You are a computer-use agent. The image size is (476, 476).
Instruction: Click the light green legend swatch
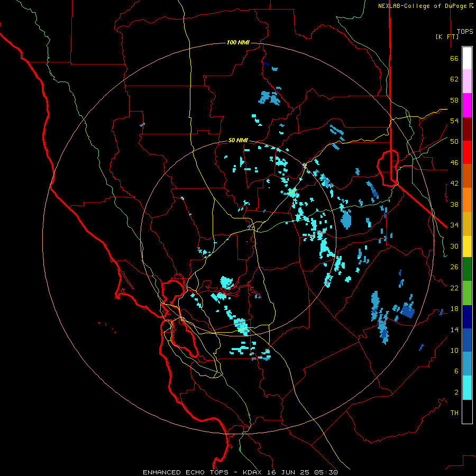467,293
